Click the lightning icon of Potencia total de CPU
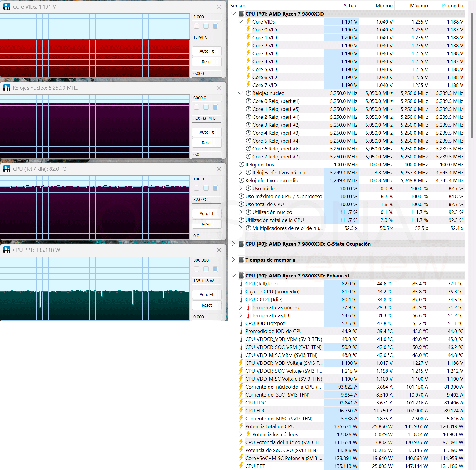Viewport: 476px width, 470px height. 241,426
